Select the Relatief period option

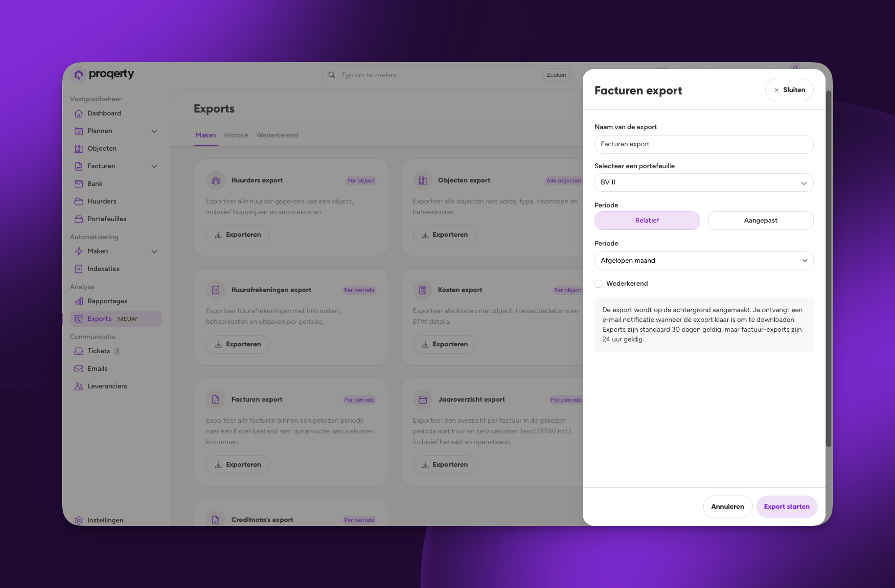coord(647,221)
